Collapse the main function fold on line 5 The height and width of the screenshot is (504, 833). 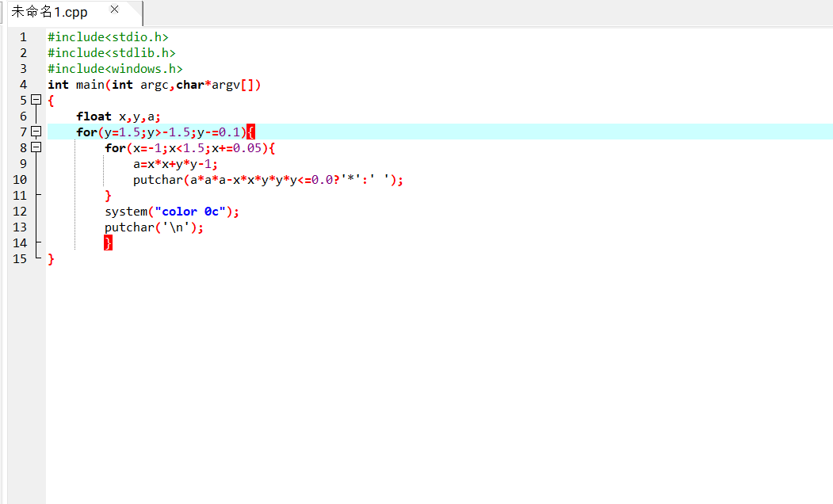coord(36,100)
